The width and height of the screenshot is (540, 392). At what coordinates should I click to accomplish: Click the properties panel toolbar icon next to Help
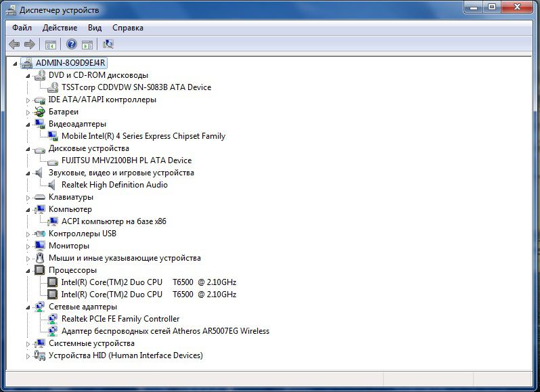click(87, 45)
